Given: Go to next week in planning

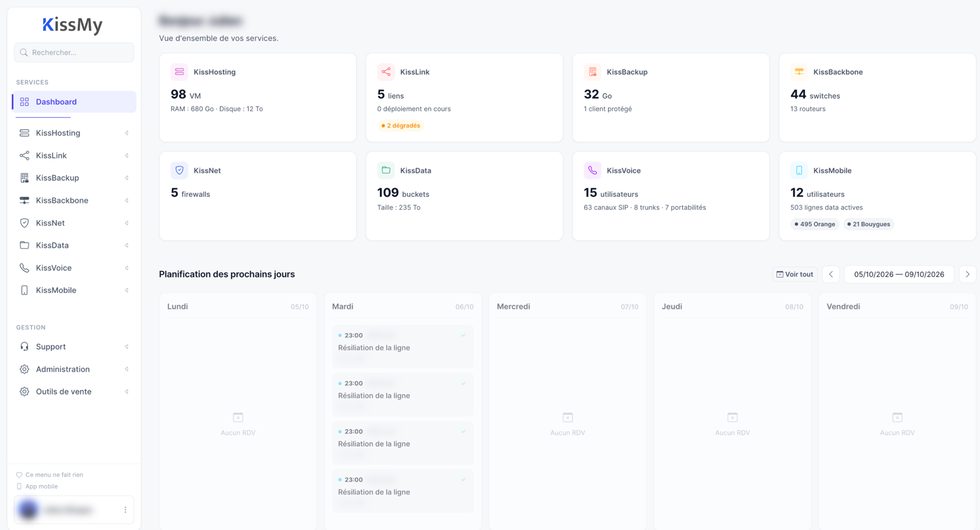Looking at the screenshot, I should click(x=967, y=274).
